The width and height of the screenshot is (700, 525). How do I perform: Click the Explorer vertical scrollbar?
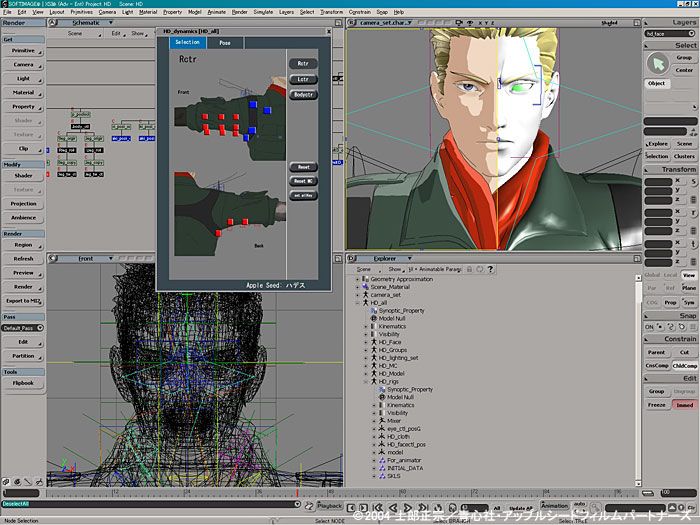638,381
